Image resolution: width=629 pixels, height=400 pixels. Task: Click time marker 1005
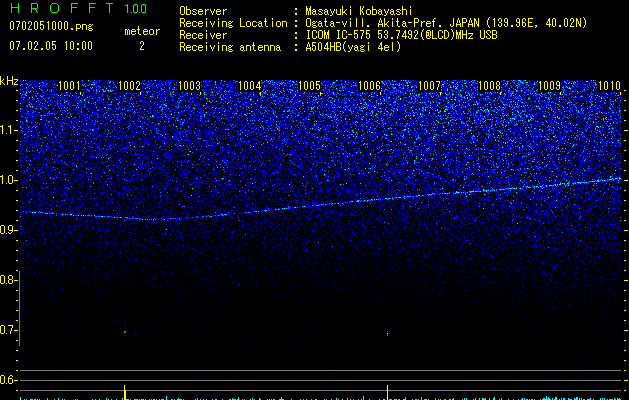pyautogui.click(x=310, y=86)
